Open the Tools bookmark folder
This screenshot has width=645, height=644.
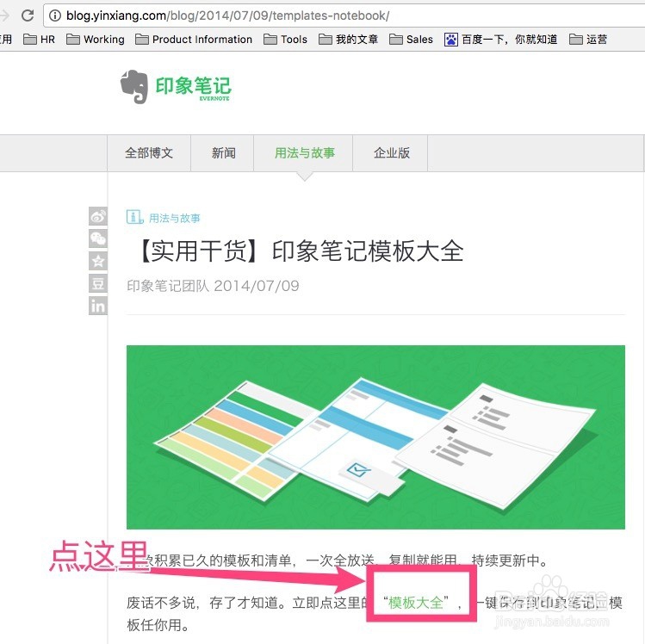pos(286,40)
